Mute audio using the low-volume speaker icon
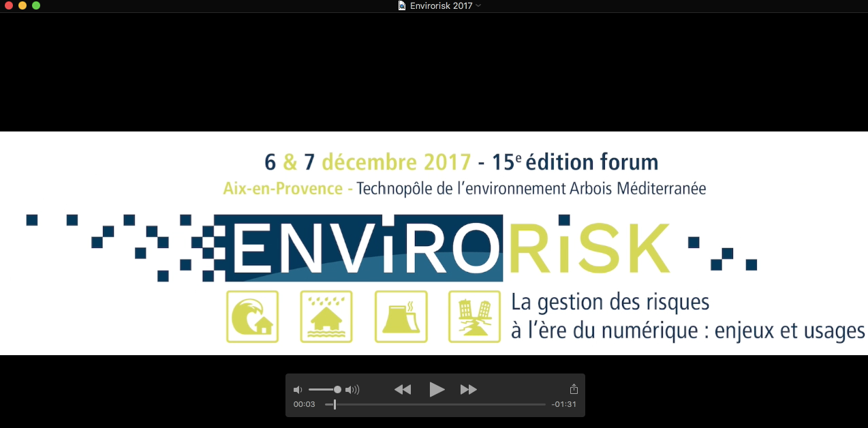Image resolution: width=868 pixels, height=428 pixels. [x=297, y=390]
